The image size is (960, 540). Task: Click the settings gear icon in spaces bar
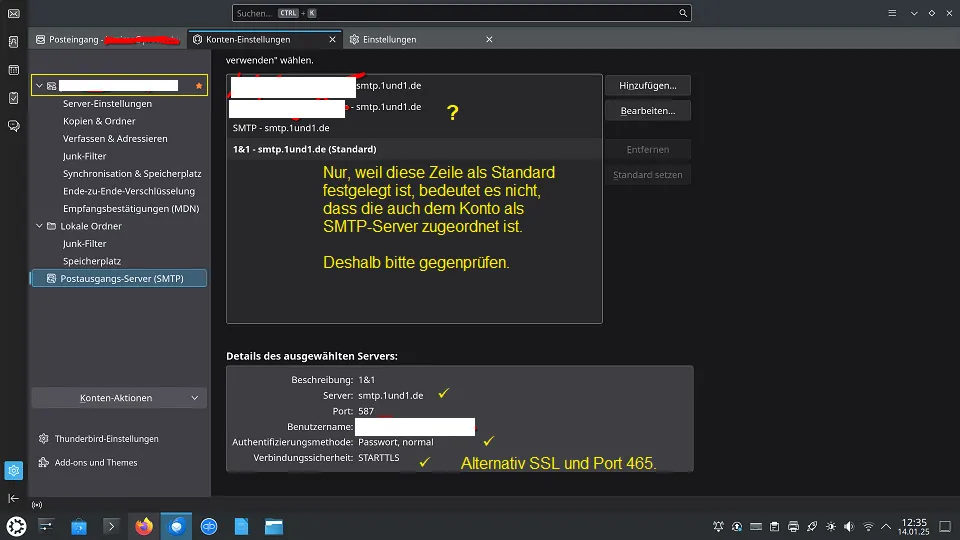(13, 470)
